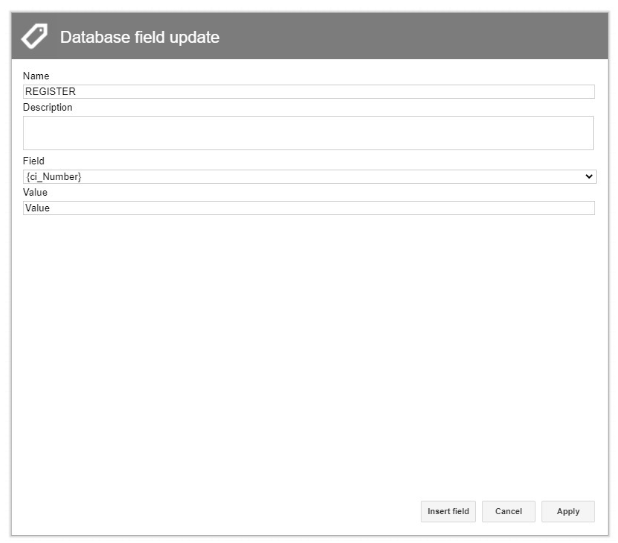Click the Name label
This screenshot has width=618, height=543.
click(x=36, y=76)
